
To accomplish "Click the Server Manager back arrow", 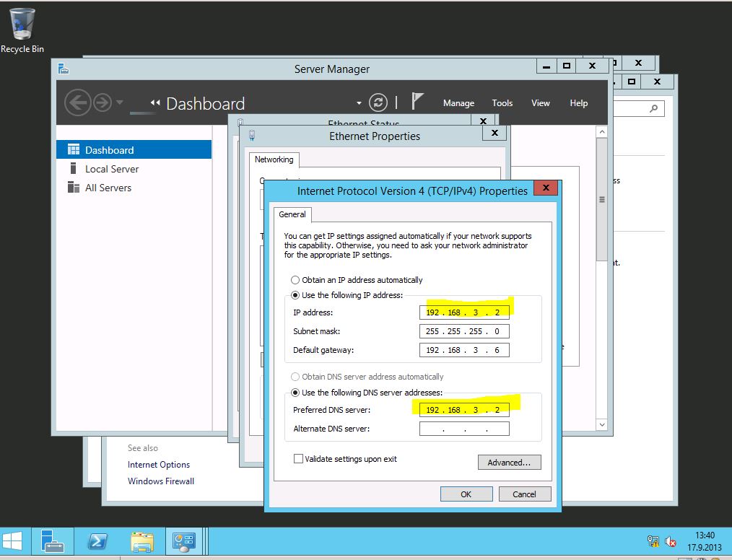I will coord(77,102).
